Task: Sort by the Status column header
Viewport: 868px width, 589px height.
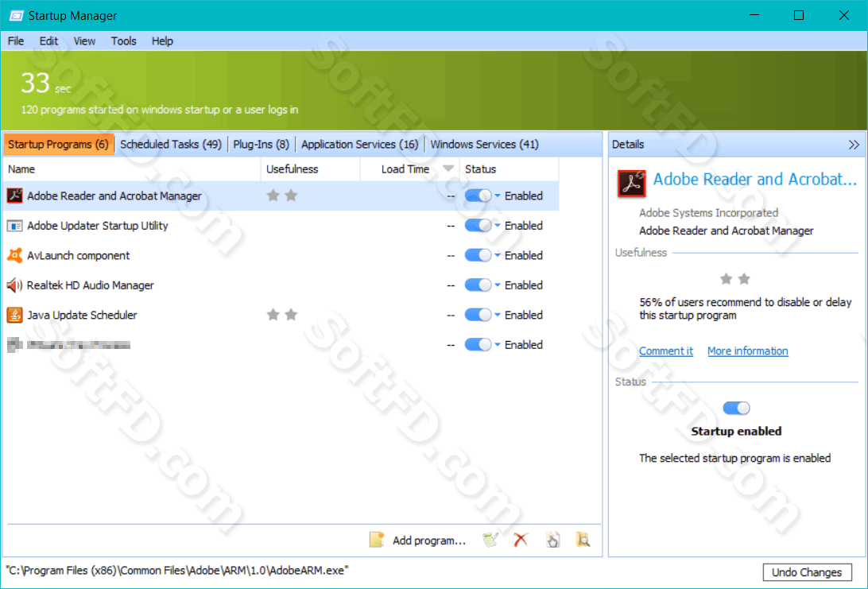Action: click(509, 169)
